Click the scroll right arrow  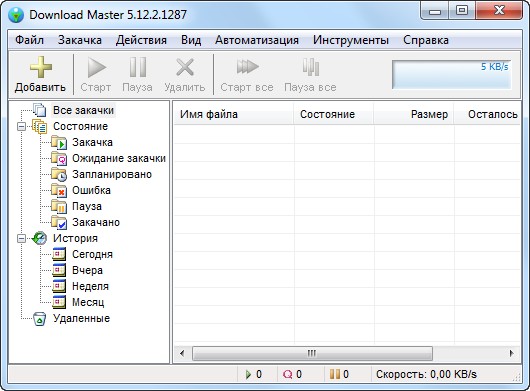(x=511, y=353)
